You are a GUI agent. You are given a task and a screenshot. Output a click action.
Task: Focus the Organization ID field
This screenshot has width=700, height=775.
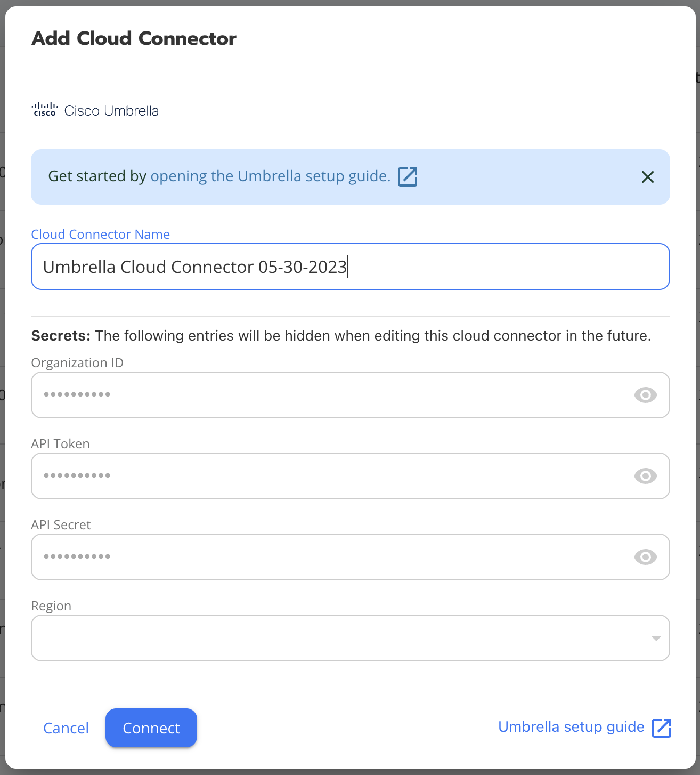pos(351,395)
